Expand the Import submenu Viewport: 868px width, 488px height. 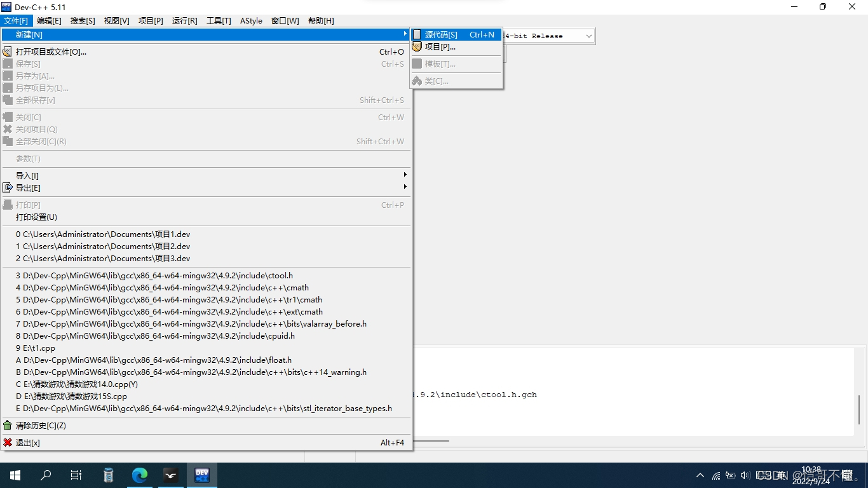click(x=405, y=175)
